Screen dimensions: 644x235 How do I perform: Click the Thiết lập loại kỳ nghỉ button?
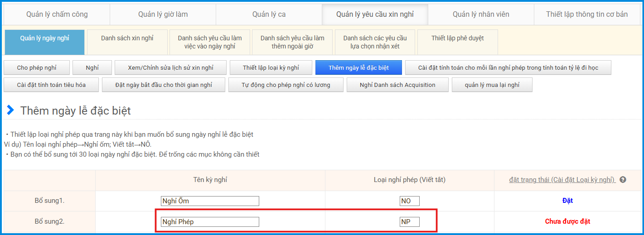pos(271,67)
